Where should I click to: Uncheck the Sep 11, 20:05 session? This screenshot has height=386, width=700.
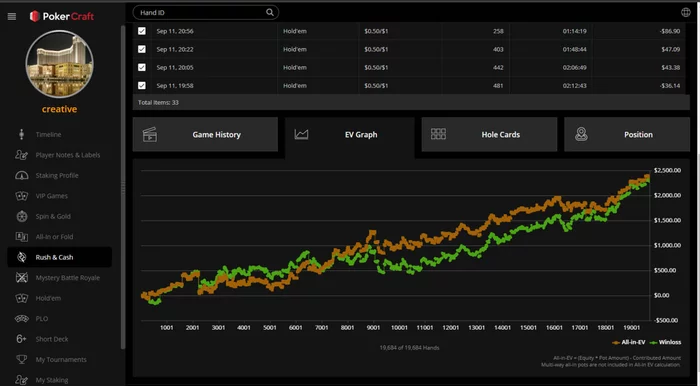(142, 67)
